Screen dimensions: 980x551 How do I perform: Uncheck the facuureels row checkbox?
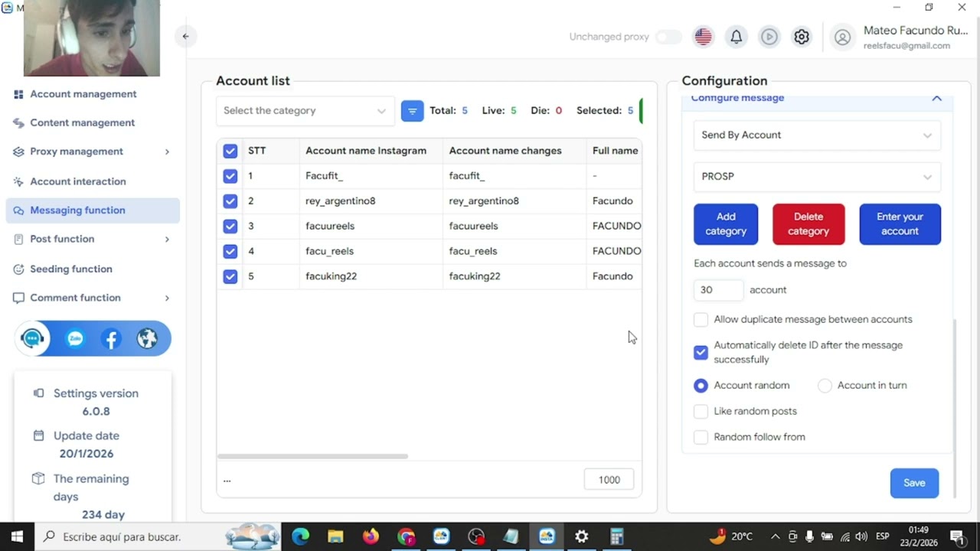pyautogui.click(x=230, y=226)
